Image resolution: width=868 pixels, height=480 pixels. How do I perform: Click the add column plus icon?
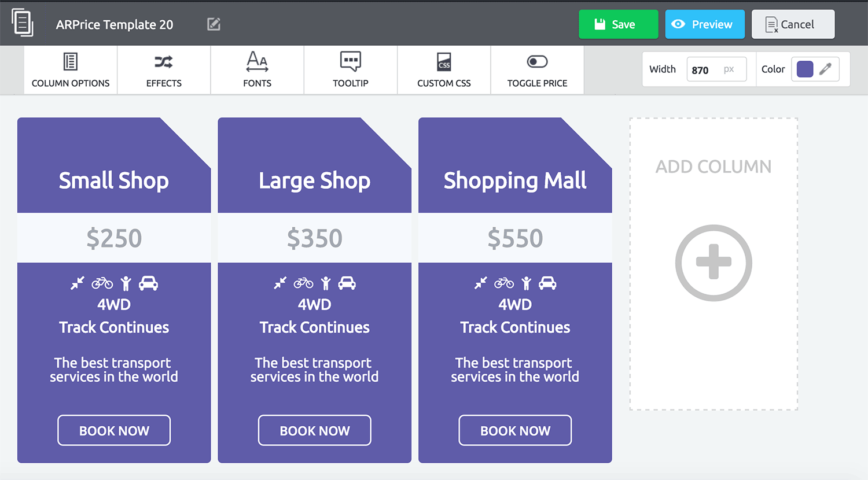point(713,263)
